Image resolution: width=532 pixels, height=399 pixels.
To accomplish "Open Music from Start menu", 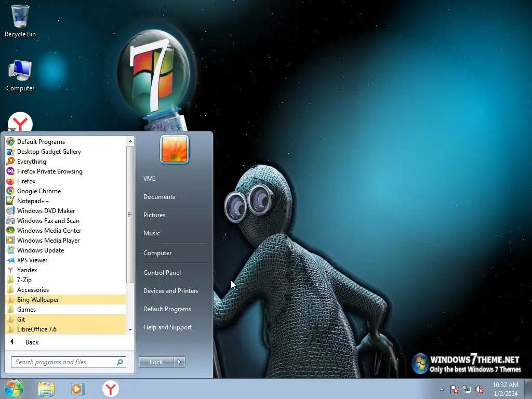I will click(x=151, y=233).
